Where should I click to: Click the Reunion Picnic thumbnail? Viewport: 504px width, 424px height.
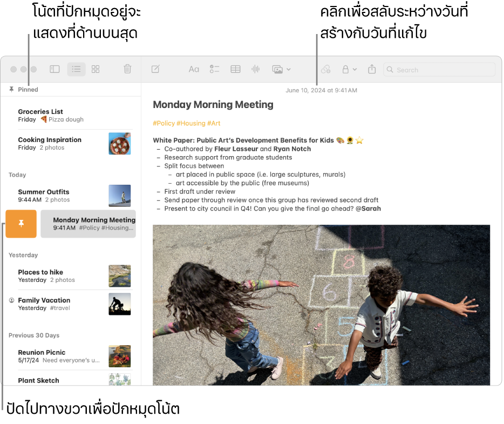120,356
